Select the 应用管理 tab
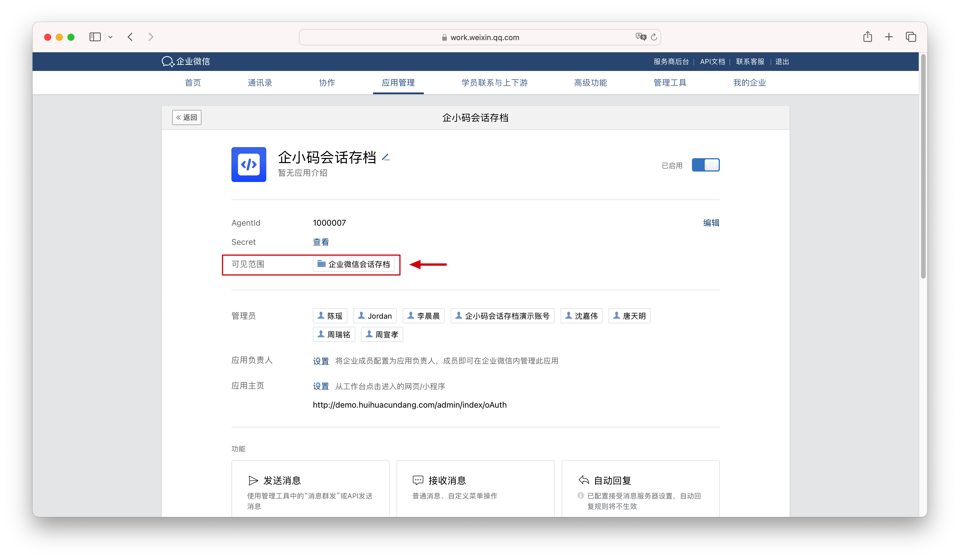This screenshot has width=960, height=560. click(398, 83)
